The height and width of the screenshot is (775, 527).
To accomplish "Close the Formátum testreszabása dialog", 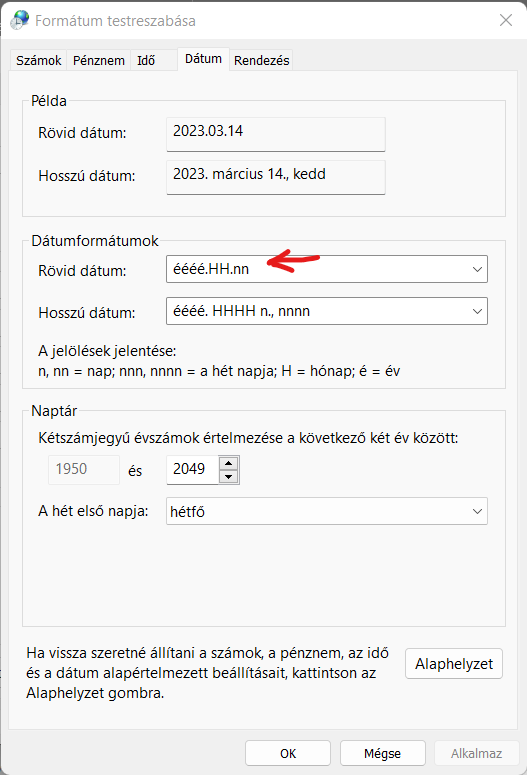I will click(x=506, y=20).
